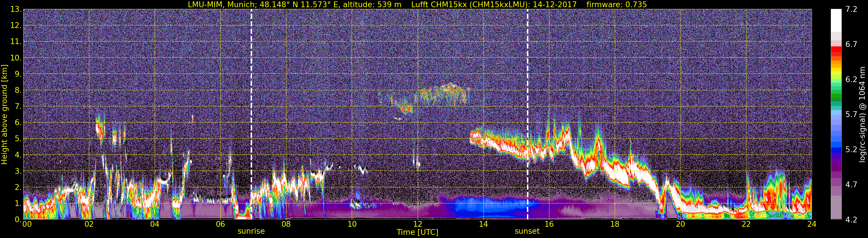Click the white top segment of the colorbar
The width and height of the screenshot is (868, 238).
836,20
